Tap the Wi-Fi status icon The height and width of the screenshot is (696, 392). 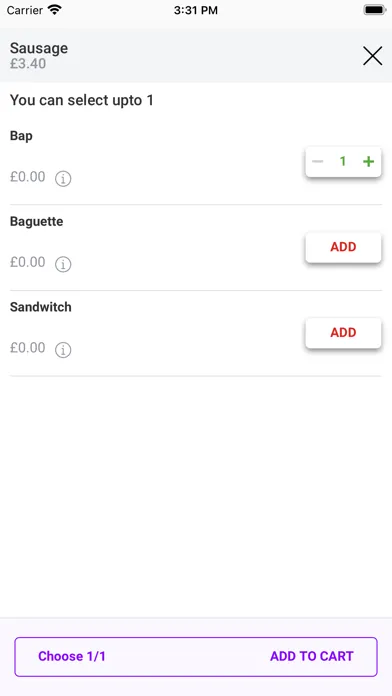pyautogui.click(x=55, y=10)
